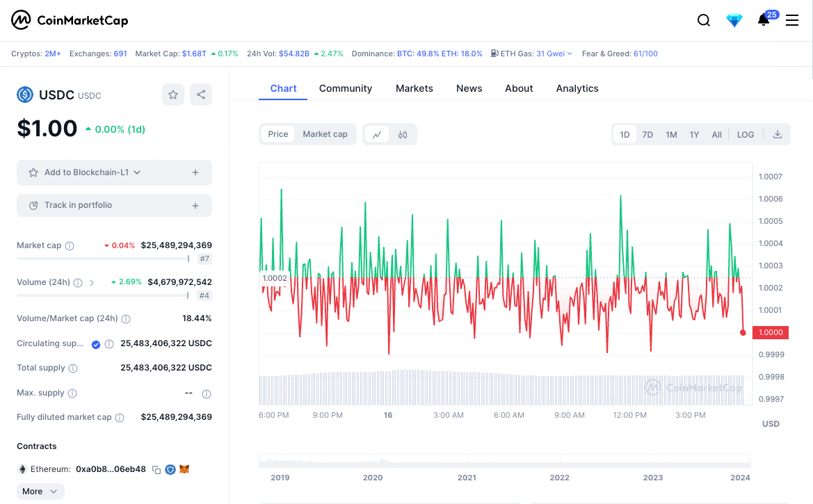813x504 pixels.
Task: Open the Markets tab
Action: coord(414,88)
